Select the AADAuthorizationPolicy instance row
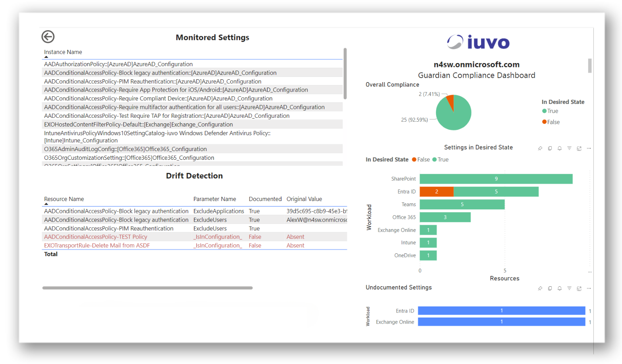This screenshot has height=364, width=622. (193, 64)
